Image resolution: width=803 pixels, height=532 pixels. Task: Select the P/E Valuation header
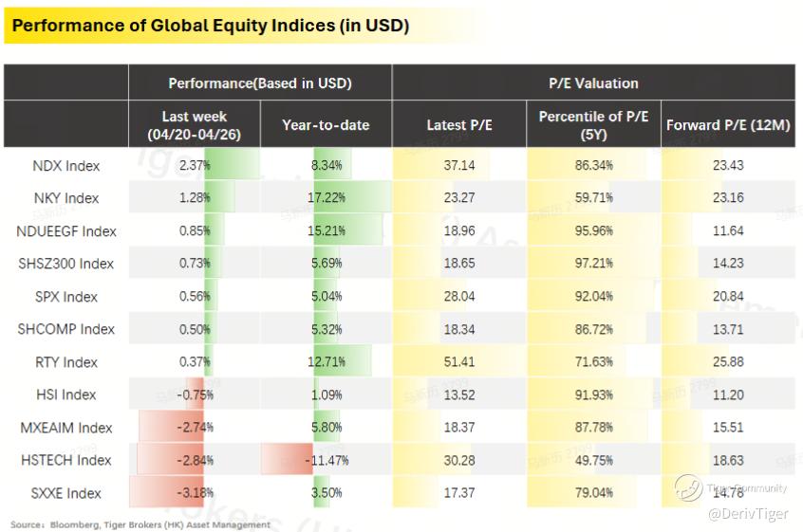click(593, 83)
